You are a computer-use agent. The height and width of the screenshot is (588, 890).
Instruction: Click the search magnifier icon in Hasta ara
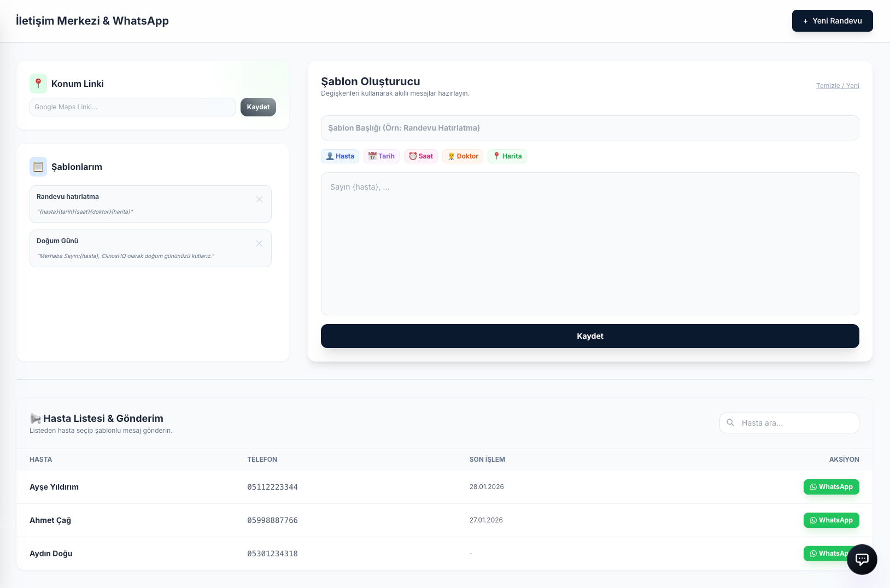coord(730,422)
